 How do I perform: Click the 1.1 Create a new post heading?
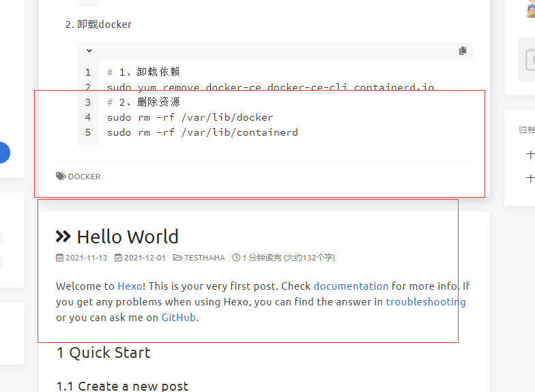123,386
